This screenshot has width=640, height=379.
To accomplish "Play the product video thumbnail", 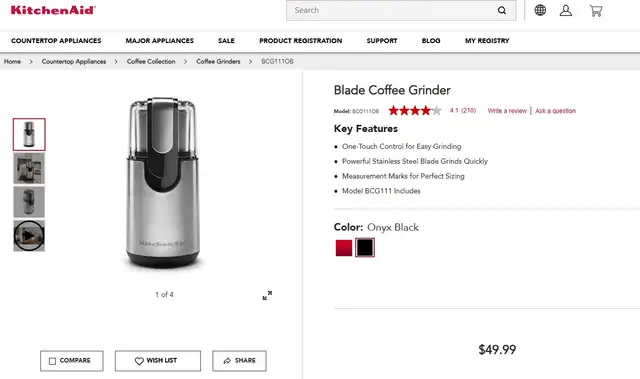I will (x=29, y=235).
